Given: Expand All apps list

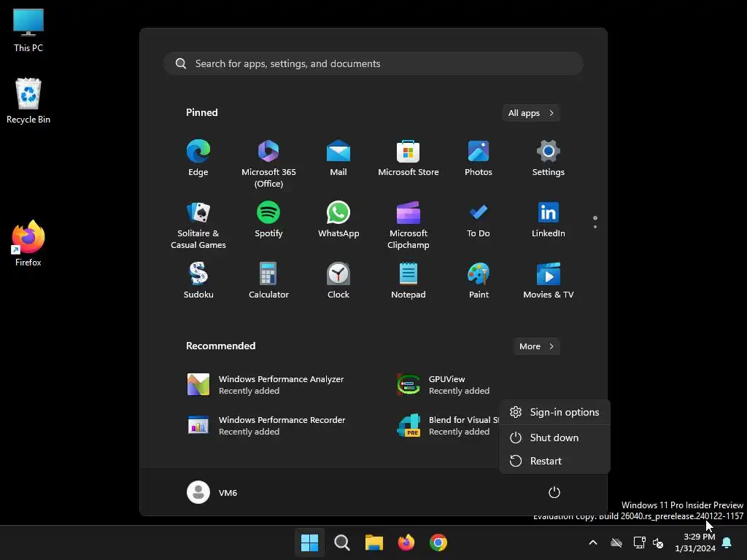Looking at the screenshot, I should [x=531, y=113].
